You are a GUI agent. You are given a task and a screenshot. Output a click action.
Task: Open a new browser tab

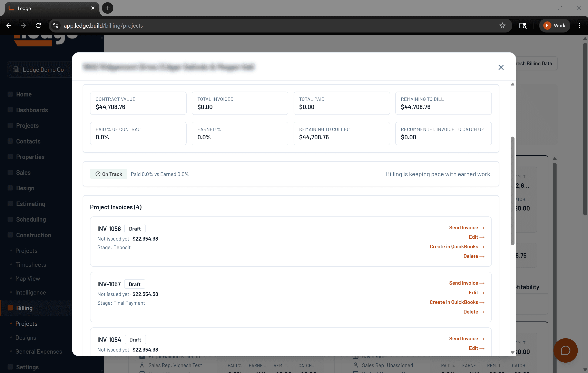click(107, 8)
